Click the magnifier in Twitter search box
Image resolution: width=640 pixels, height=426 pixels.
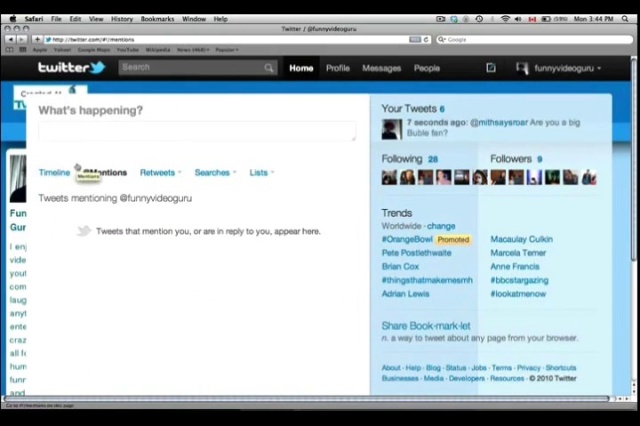click(x=269, y=68)
